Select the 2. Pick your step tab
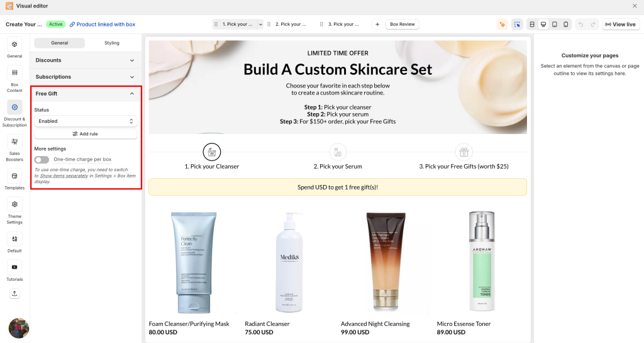 tap(291, 25)
